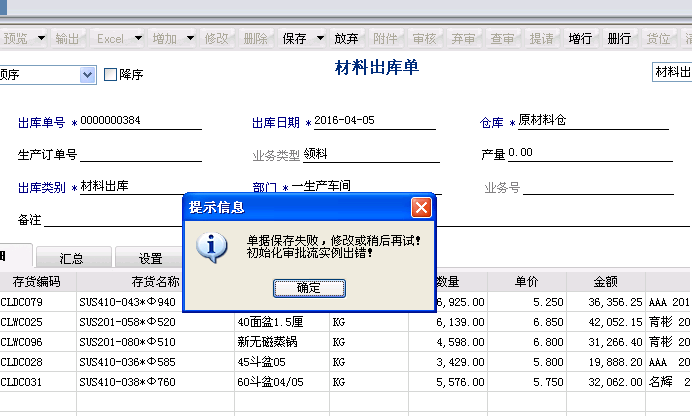692x416 pixels.
Task: Click the 预览 toolbar button
Action: tap(16, 39)
